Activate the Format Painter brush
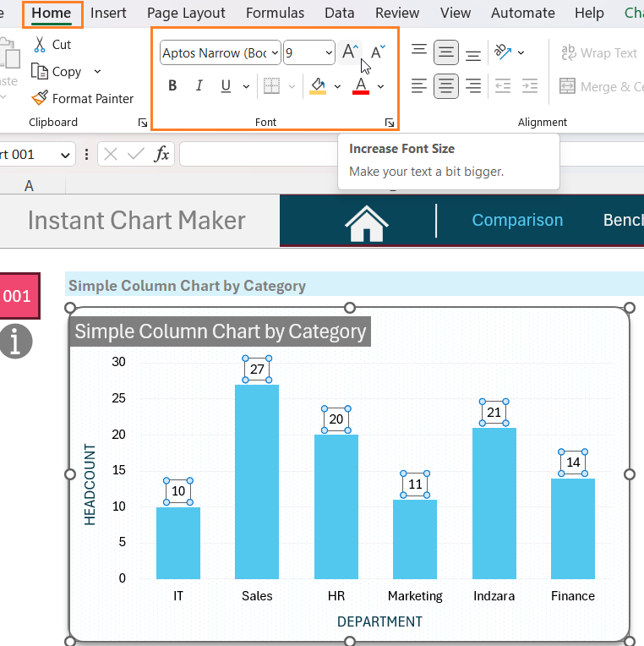Viewport: 644px width, 646px height. click(40, 98)
